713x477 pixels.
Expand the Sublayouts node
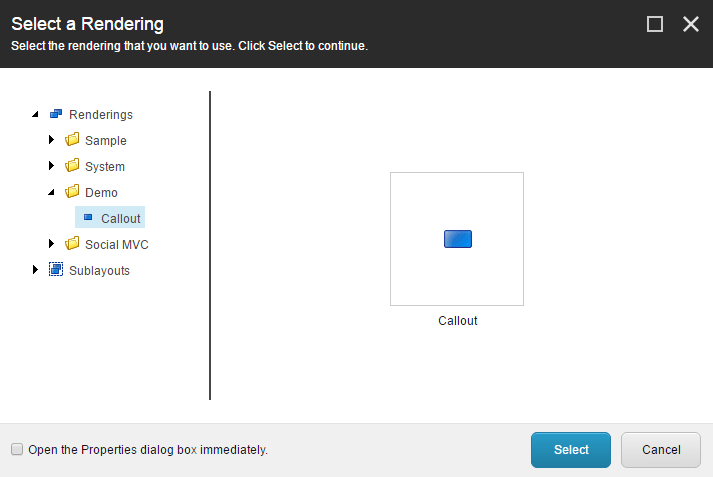(x=36, y=270)
